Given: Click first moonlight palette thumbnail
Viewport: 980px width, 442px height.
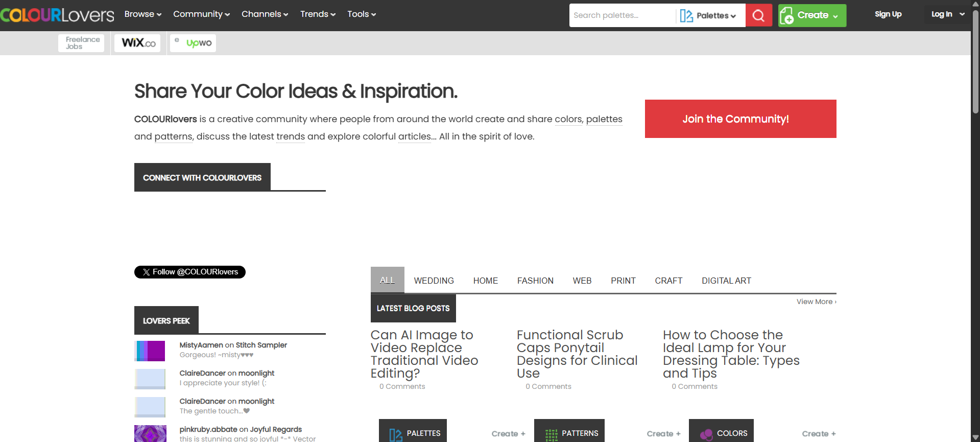Looking at the screenshot, I should coord(150,379).
